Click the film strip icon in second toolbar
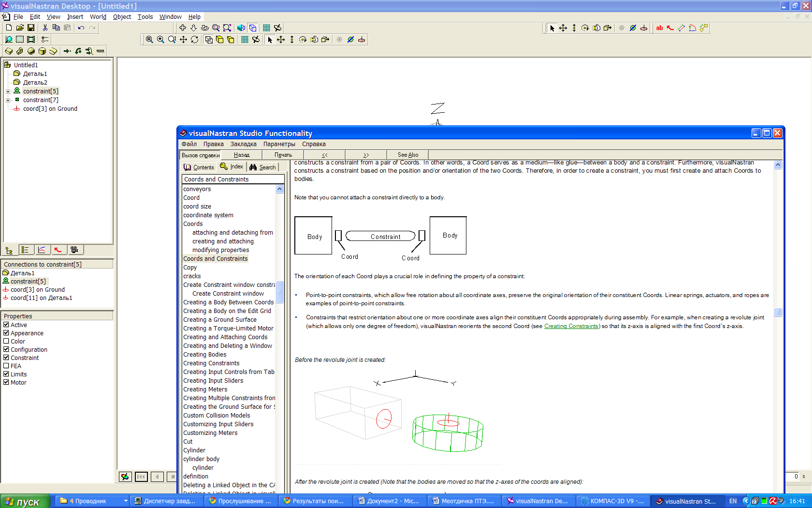812x508 pixels. (31, 39)
